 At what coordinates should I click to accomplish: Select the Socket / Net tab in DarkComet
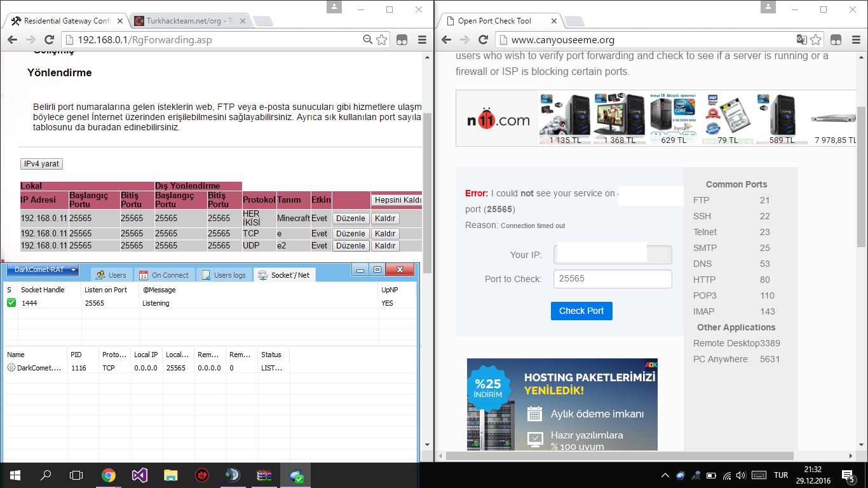(284, 275)
